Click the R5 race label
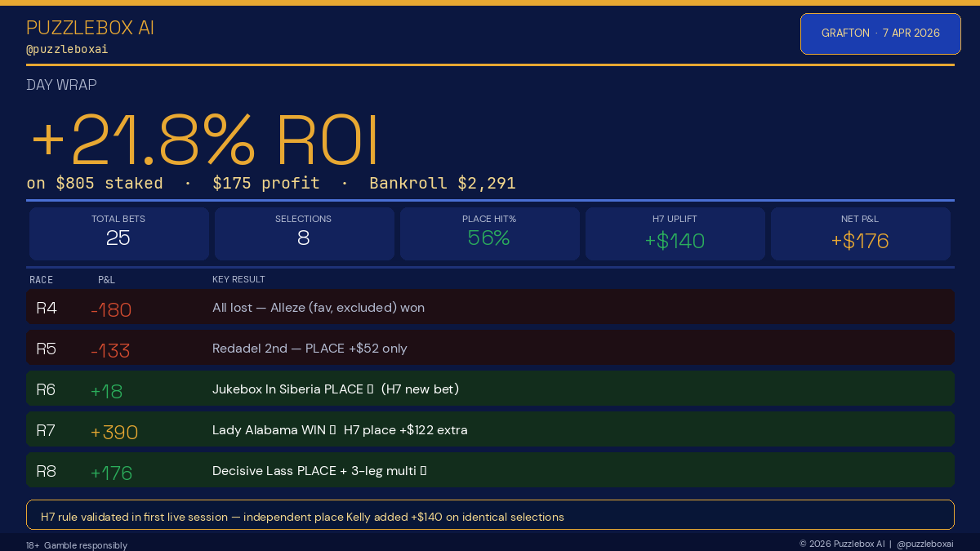The width and height of the screenshot is (980, 551). coord(47,349)
